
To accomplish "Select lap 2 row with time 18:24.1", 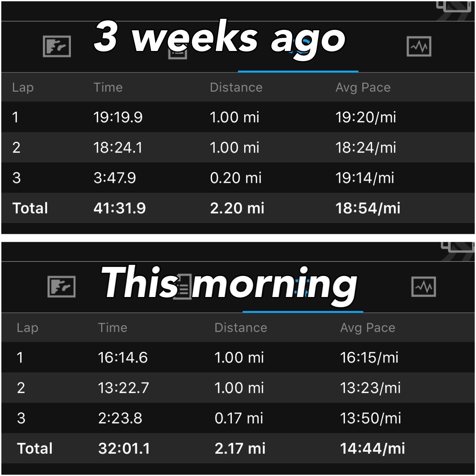I will 238,148.
